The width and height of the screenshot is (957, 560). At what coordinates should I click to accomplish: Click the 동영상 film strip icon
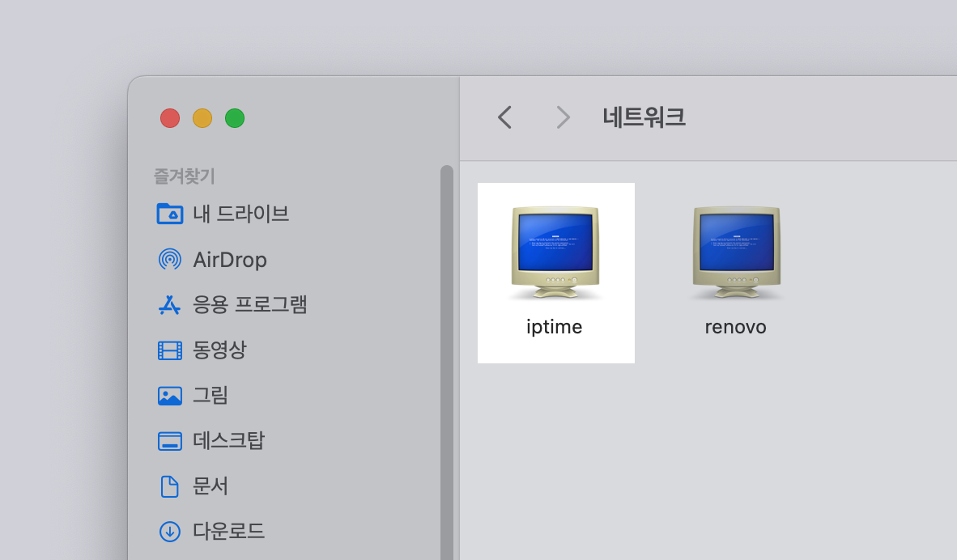tap(170, 350)
